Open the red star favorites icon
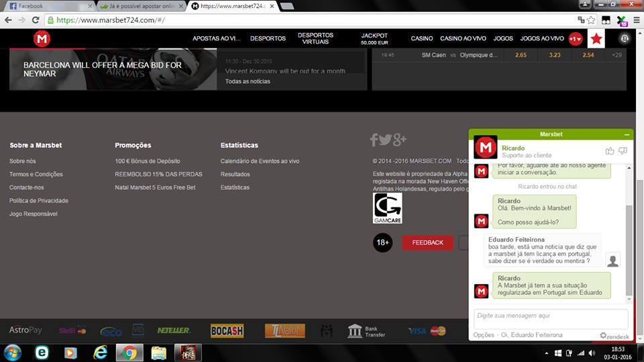Image resolution: width=644 pixels, height=362 pixels. click(596, 39)
